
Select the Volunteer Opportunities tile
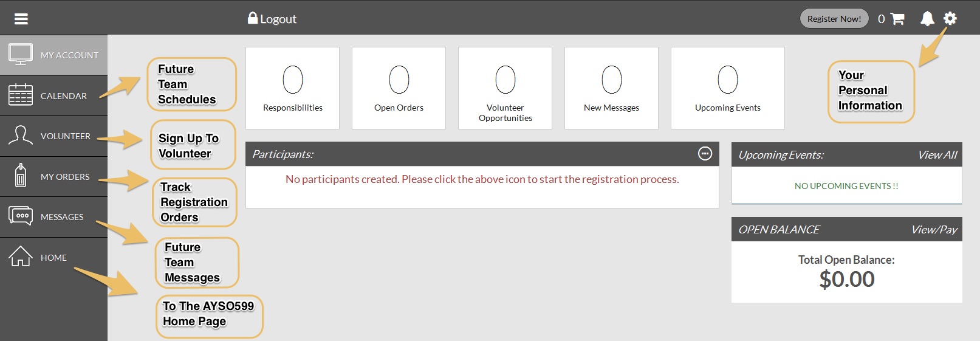tap(505, 88)
